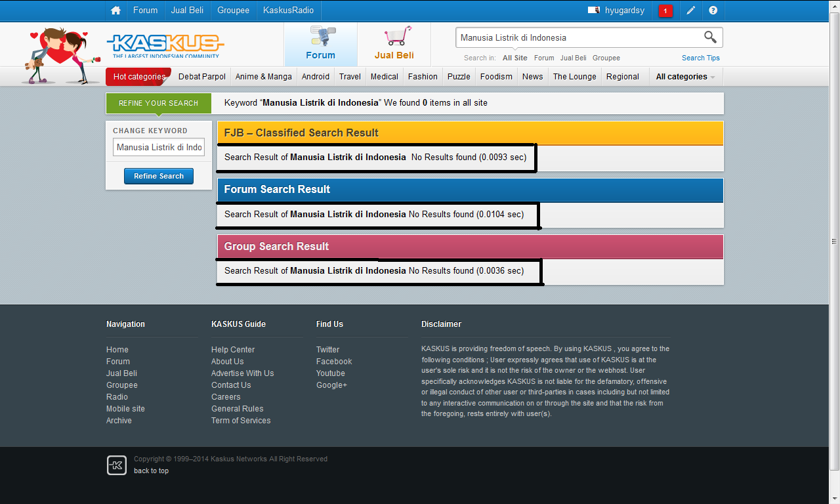840x504 pixels.
Task: Open Youtube link under Find Us
Action: [x=330, y=373]
